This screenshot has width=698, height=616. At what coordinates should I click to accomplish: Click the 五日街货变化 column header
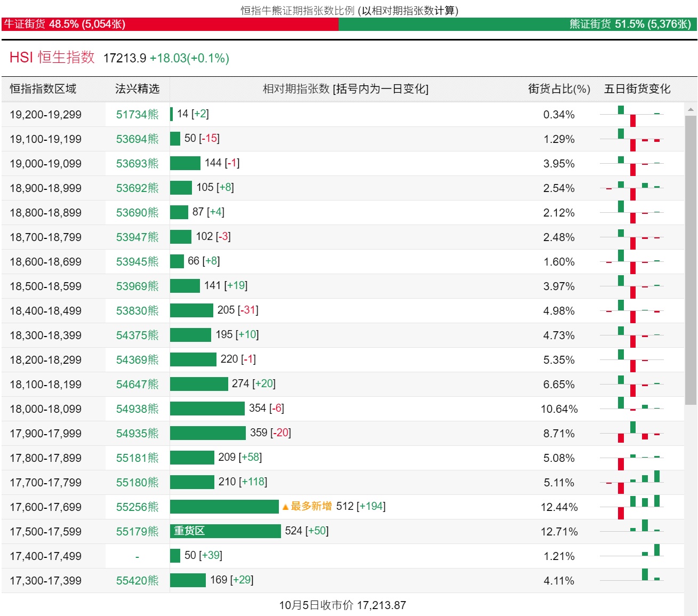[x=637, y=89]
